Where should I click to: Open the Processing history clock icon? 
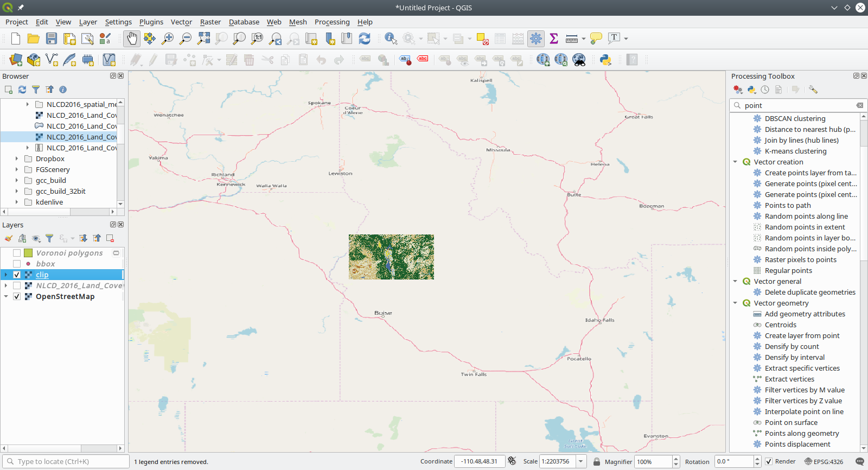(765, 90)
